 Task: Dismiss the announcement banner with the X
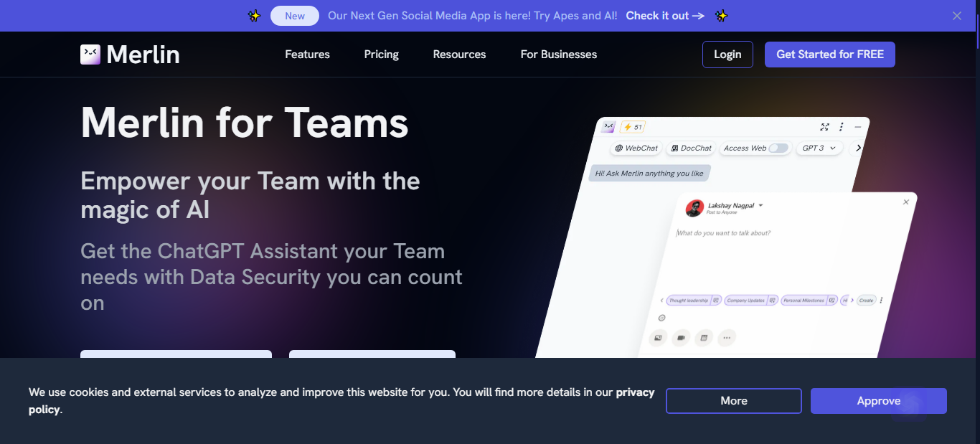click(957, 16)
